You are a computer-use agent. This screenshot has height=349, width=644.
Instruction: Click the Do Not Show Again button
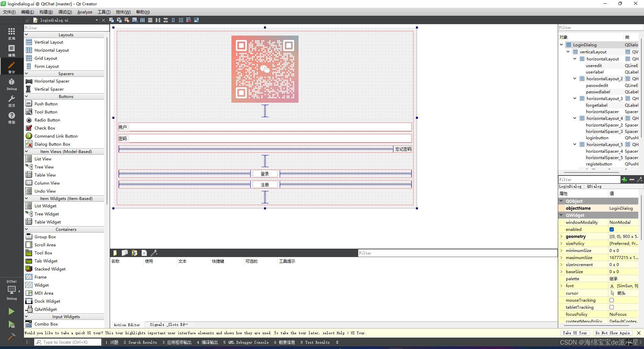[x=612, y=333]
